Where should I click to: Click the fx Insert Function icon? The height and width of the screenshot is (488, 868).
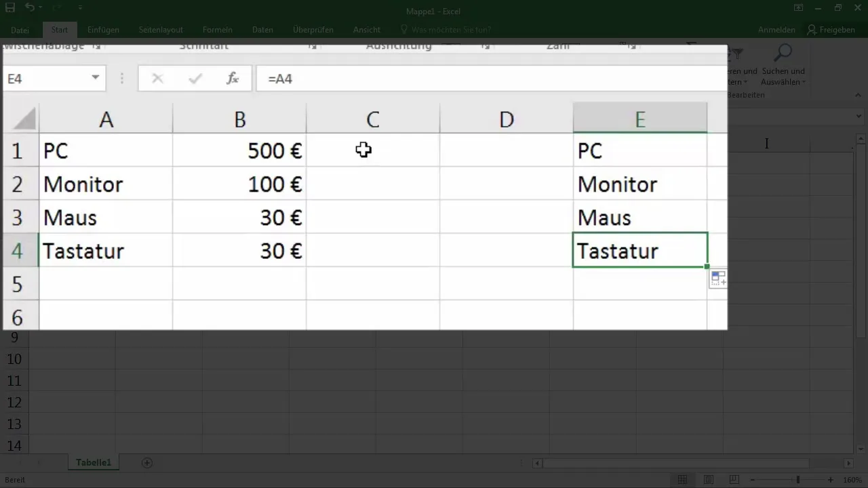233,79
